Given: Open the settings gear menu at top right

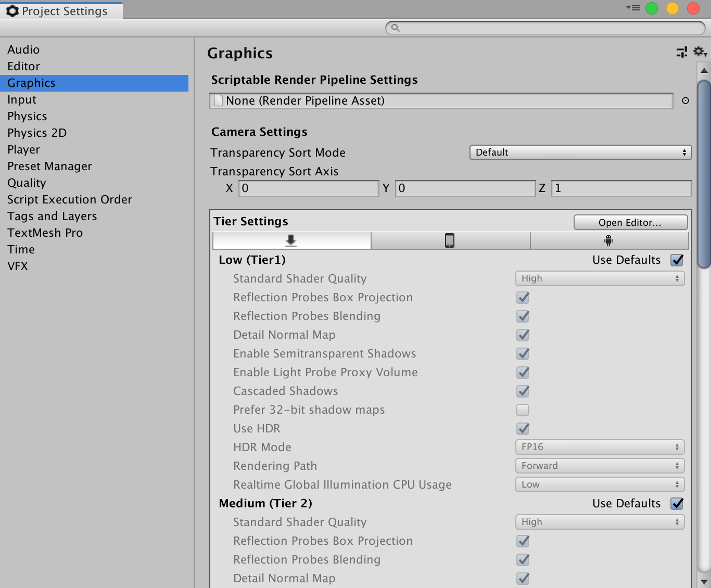Looking at the screenshot, I should click(x=700, y=52).
